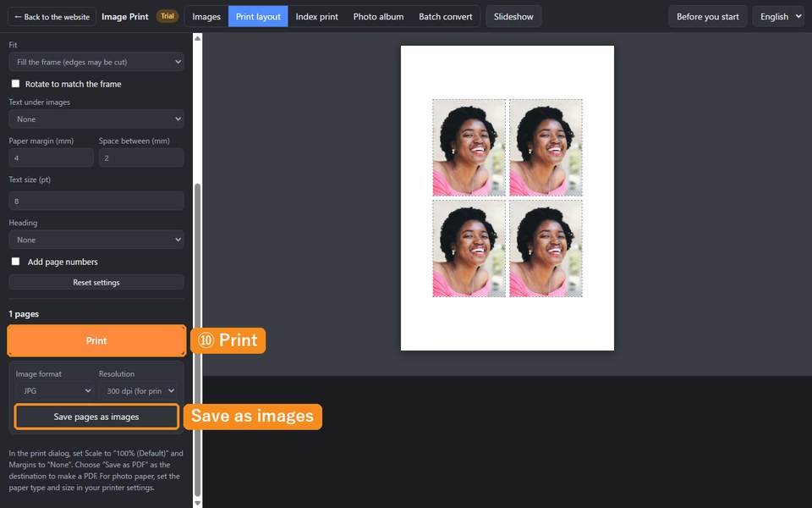Edit the Paper margin field
Viewport: 812px width, 508px height.
(x=52, y=157)
